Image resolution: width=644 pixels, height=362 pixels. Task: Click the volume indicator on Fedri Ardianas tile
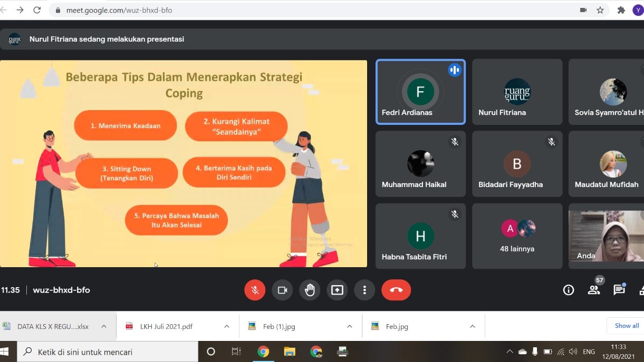454,70
